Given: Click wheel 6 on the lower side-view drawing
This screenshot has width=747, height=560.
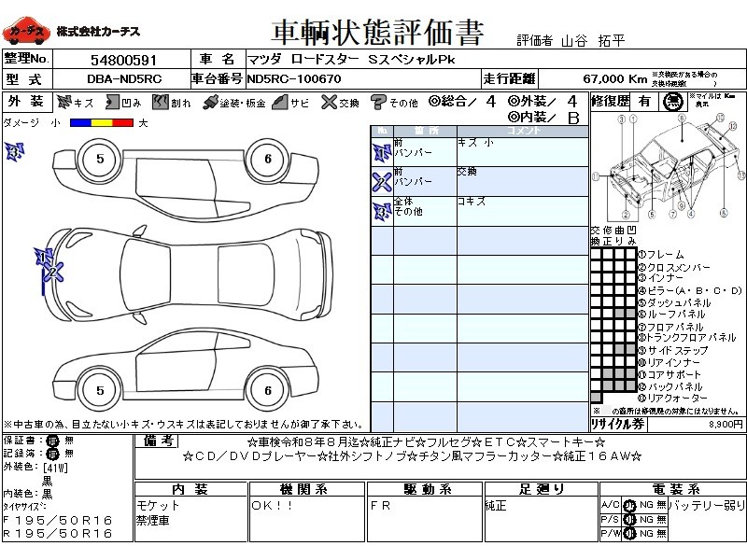Looking at the screenshot, I should (268, 390).
